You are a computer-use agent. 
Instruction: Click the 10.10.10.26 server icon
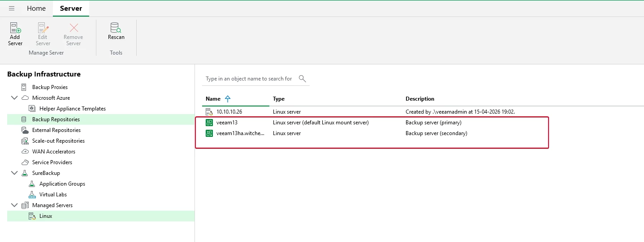click(209, 112)
